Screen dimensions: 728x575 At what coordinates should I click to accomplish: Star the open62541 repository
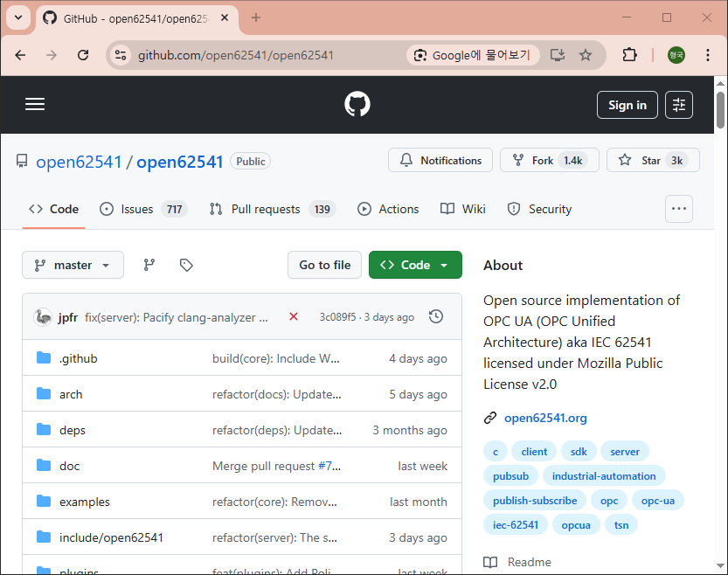652,160
